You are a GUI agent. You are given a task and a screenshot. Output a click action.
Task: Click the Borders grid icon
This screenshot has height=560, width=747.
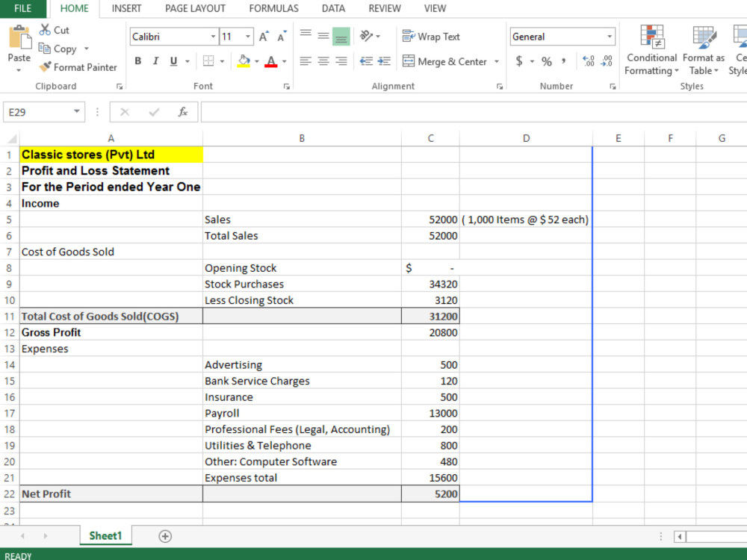click(208, 61)
